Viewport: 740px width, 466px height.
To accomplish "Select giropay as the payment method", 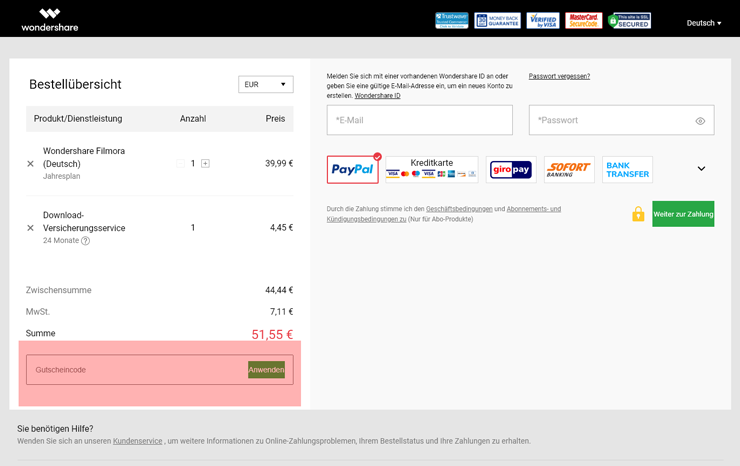I will pos(511,169).
